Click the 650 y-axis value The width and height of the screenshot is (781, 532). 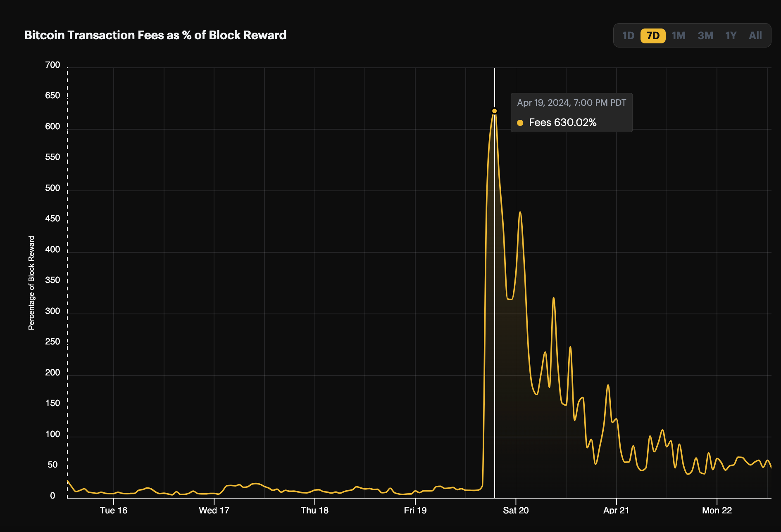tap(52, 95)
